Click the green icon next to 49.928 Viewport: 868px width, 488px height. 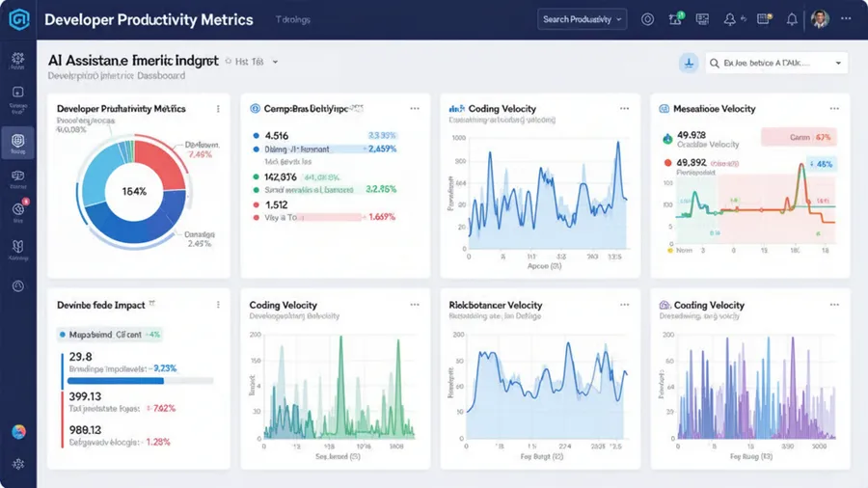point(667,138)
